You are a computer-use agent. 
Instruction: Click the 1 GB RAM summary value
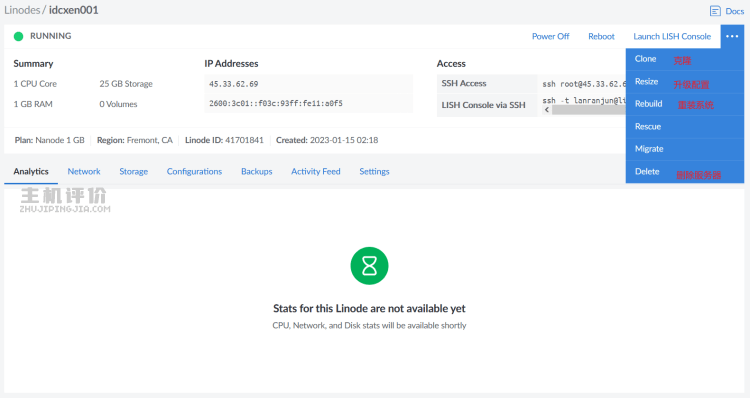pos(33,104)
